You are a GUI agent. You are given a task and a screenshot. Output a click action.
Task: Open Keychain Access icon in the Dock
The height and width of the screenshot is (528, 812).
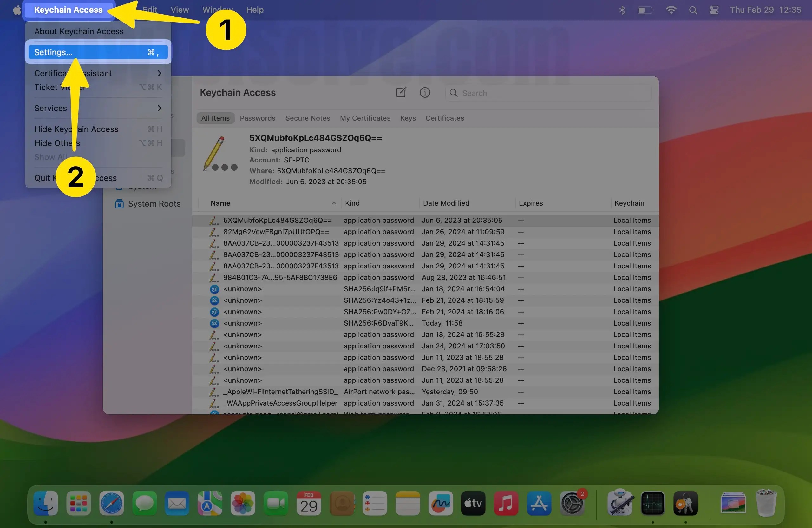(x=686, y=504)
